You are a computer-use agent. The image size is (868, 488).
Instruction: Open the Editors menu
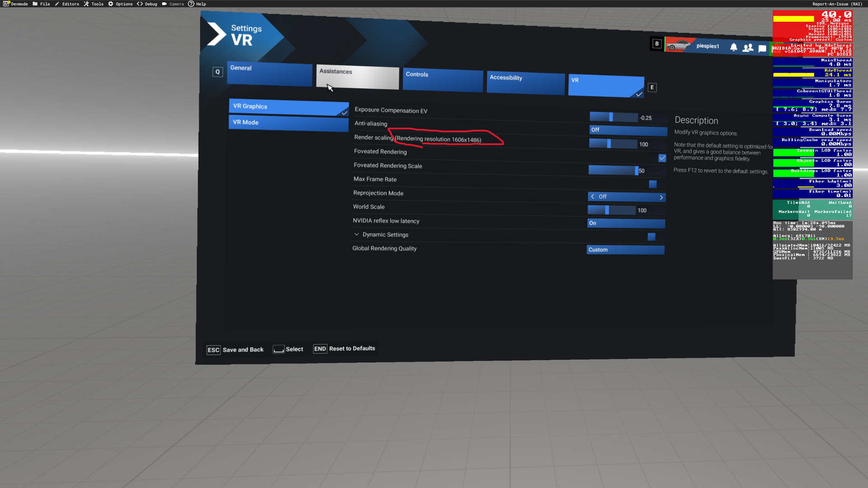click(67, 4)
